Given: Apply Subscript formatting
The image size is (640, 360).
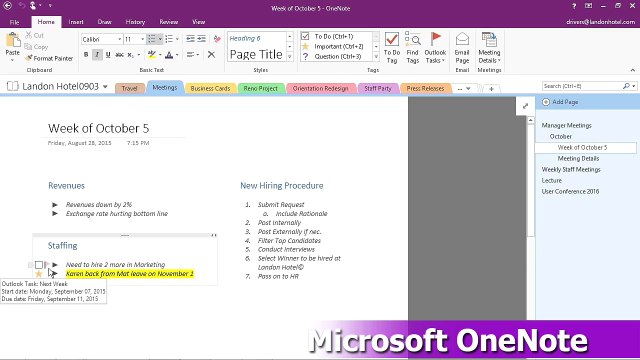Looking at the screenshot, I should [130, 55].
